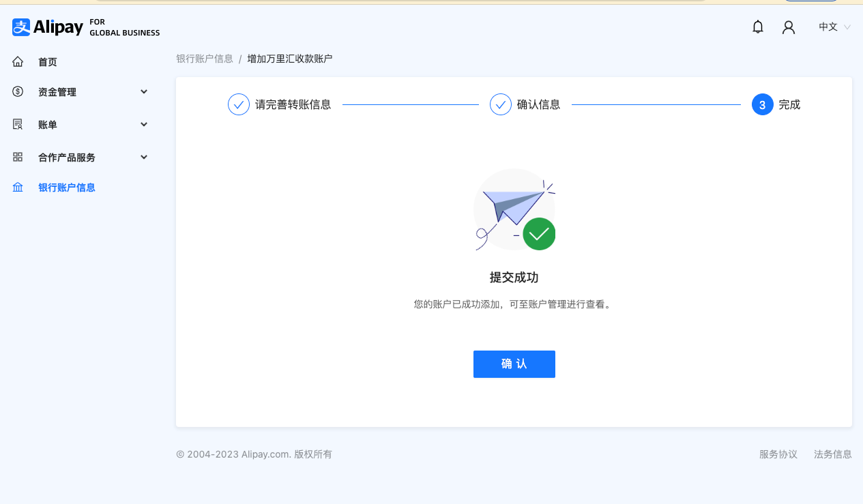Click the Alipay logo

[47, 27]
